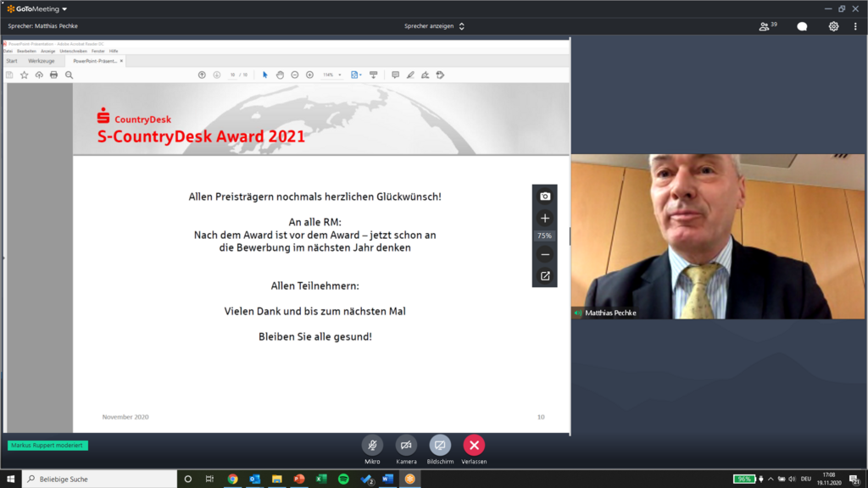Take a screenshot with camera icon
Viewport: 868px width, 488px height.
tap(545, 197)
